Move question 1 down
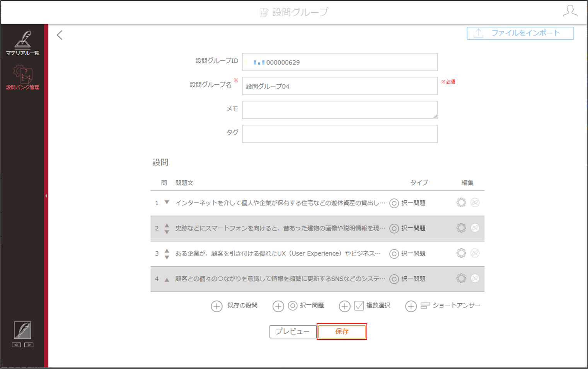 click(167, 202)
